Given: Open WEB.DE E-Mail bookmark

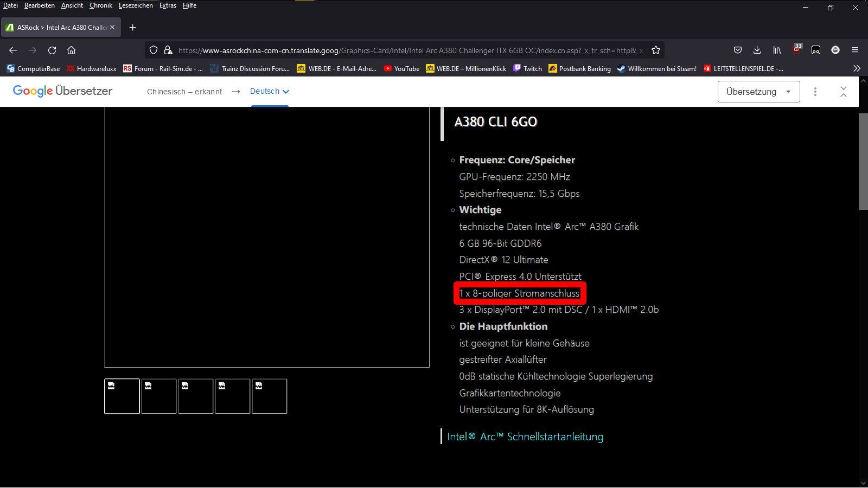Looking at the screenshot, I should point(337,68).
